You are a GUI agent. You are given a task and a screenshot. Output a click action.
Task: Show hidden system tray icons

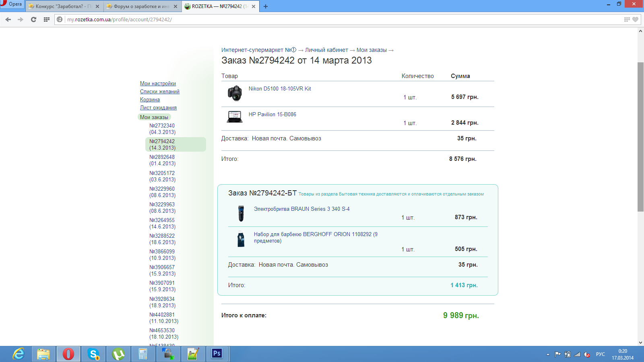tap(548, 354)
